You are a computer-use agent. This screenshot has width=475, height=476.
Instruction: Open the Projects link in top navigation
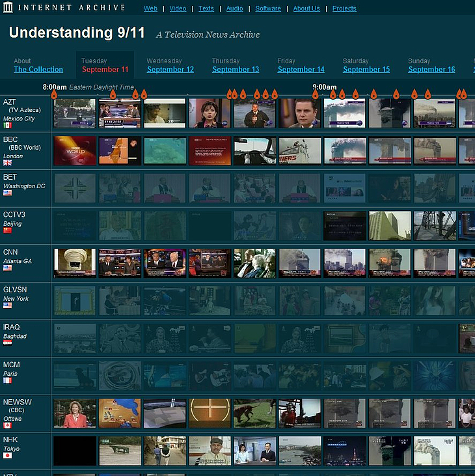click(344, 8)
